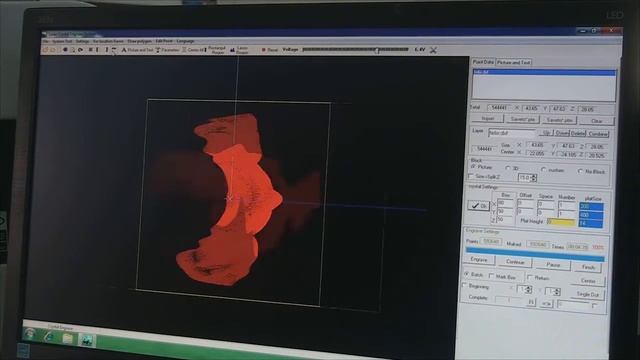Viewport: 640px width, 360px height.
Task: Click the Continue button
Action: 516,262
